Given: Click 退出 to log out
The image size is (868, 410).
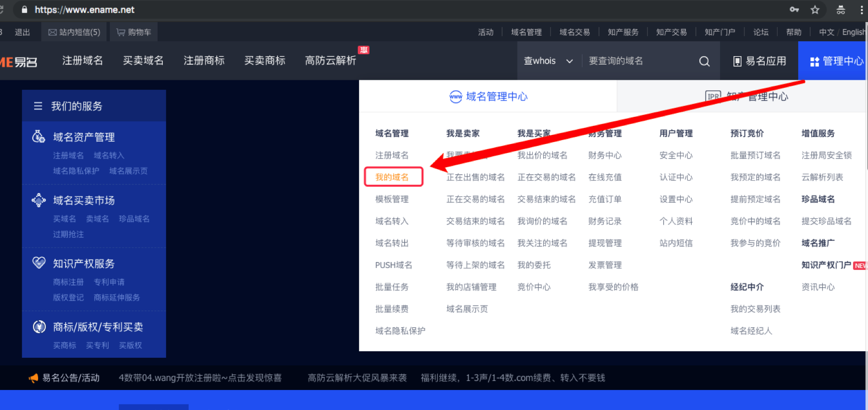Looking at the screenshot, I should click(x=22, y=32).
